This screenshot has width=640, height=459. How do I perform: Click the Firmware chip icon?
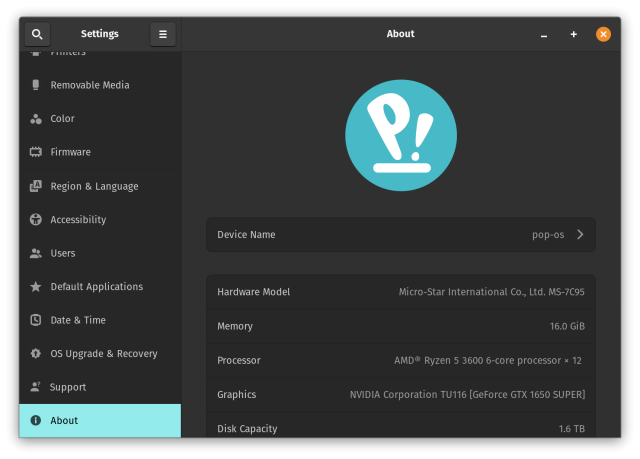click(x=36, y=152)
